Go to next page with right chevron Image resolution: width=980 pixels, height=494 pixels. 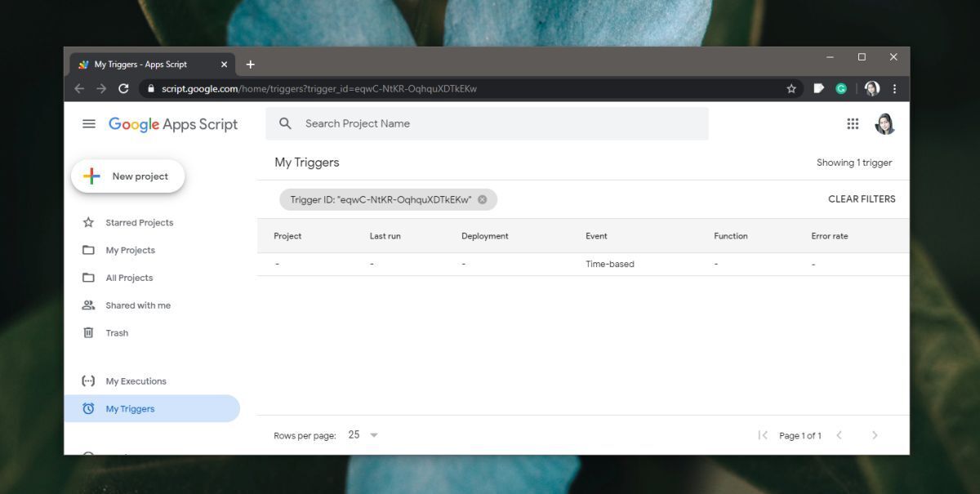pyautogui.click(x=875, y=435)
